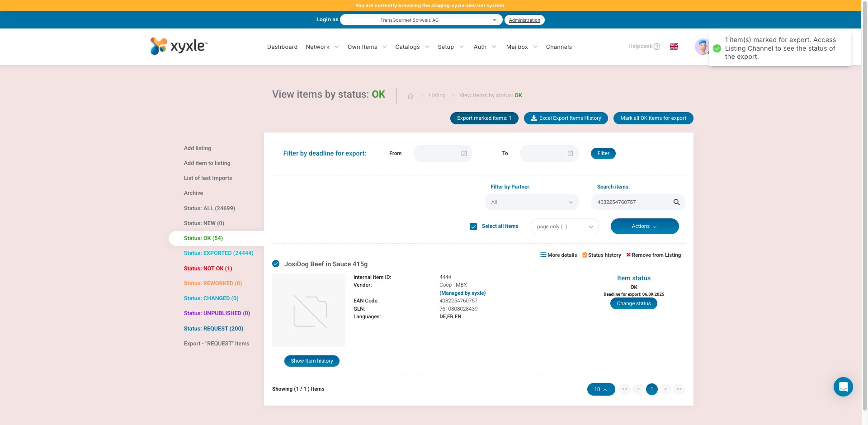868x425 pixels.
Task: Click Mark all OK items for export
Action: (653, 118)
